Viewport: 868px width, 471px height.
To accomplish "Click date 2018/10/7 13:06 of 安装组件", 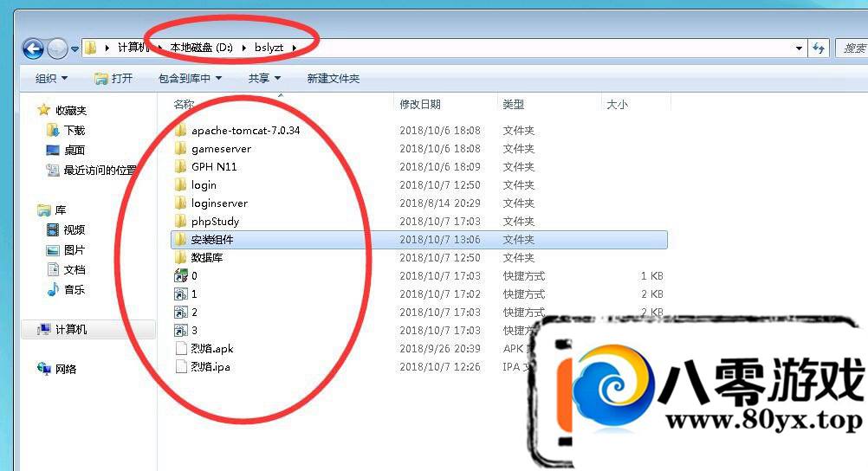I will pyautogui.click(x=440, y=240).
